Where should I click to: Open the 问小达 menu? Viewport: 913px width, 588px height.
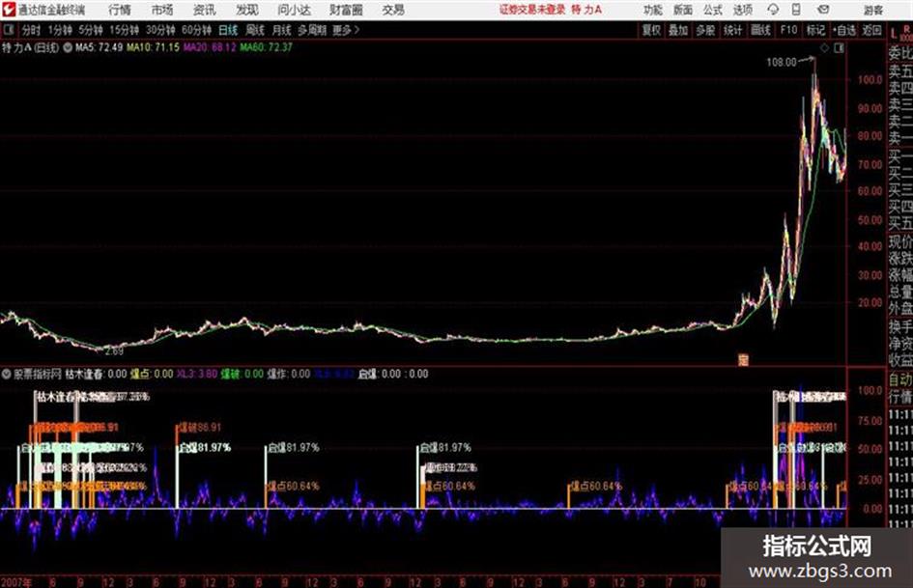point(294,10)
